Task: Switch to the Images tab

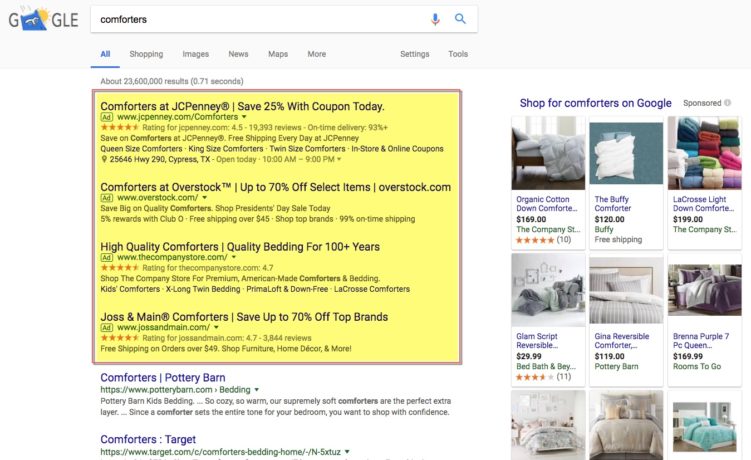Action: point(195,54)
